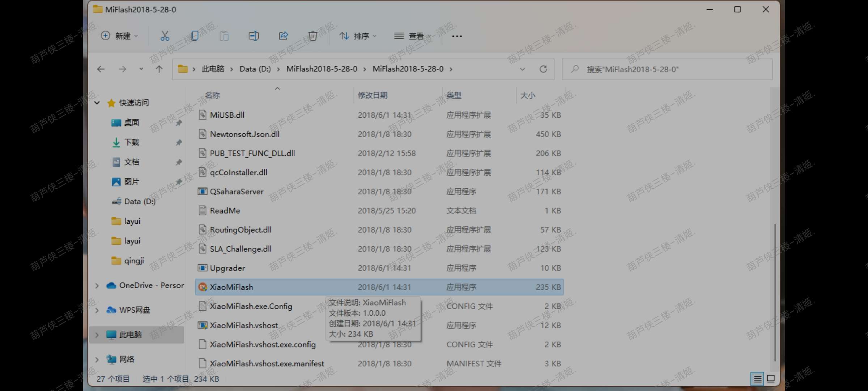Select the Newtonsoft.Json.dll file
The width and height of the screenshot is (868, 391).
pyautogui.click(x=379, y=134)
